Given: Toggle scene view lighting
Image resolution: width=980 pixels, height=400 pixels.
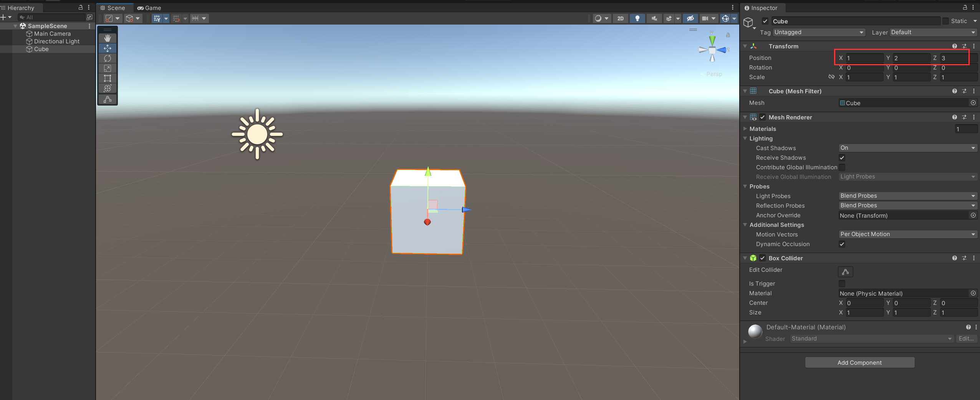Looking at the screenshot, I should [x=637, y=18].
